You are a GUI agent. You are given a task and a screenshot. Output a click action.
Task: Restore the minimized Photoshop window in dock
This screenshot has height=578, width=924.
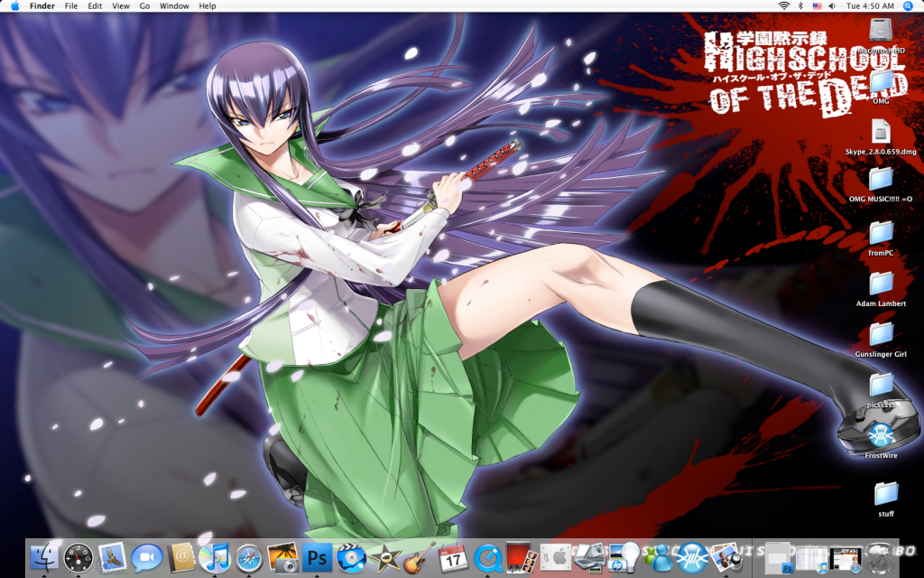click(x=778, y=557)
